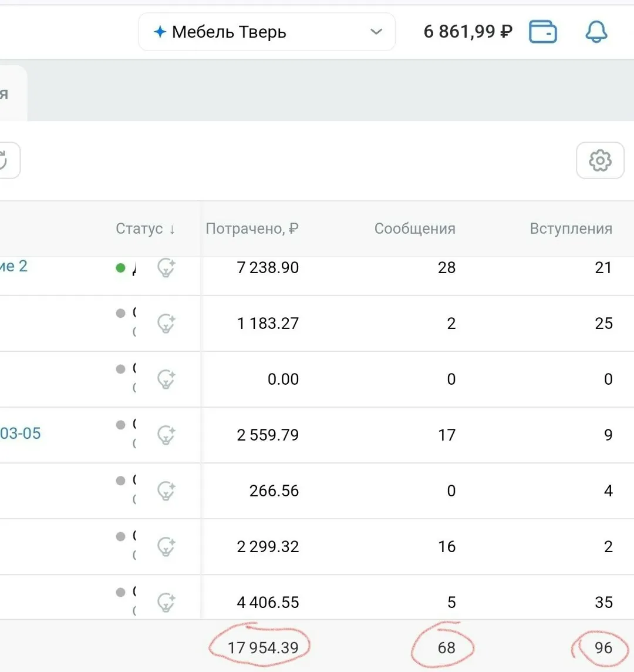This screenshot has height=672, width=634.
Task: Toggle green active status dot
Action: tap(121, 268)
